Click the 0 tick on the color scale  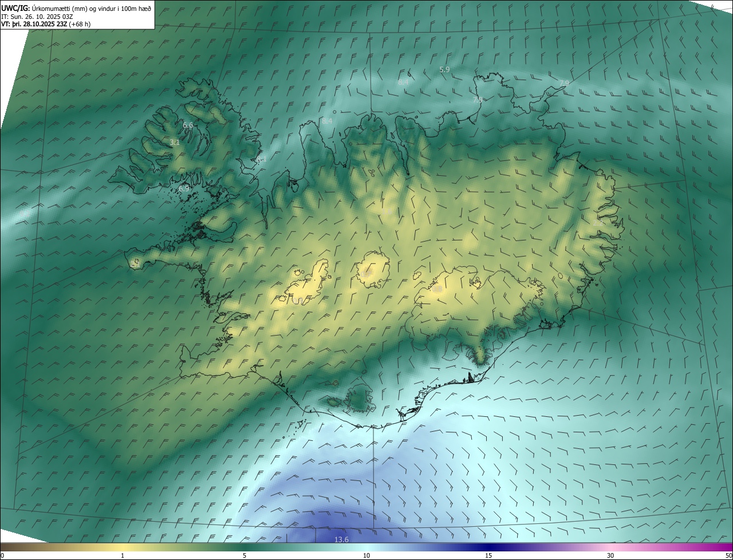(2, 555)
